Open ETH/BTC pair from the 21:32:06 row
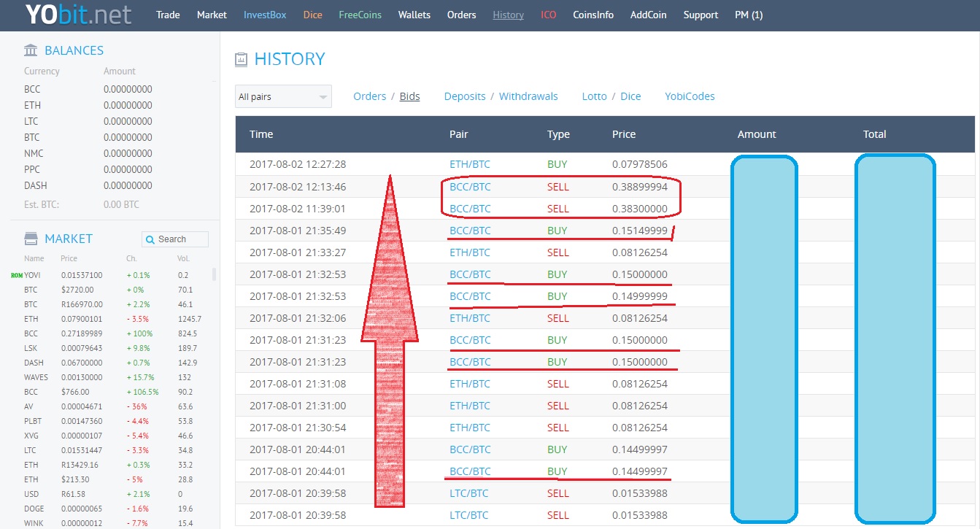 (x=470, y=318)
